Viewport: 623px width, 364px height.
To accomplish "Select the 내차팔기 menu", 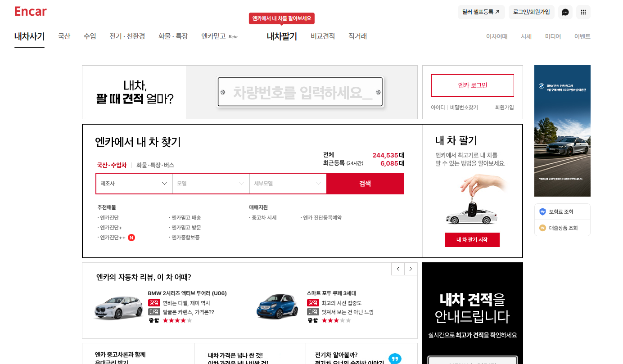I will tap(282, 36).
